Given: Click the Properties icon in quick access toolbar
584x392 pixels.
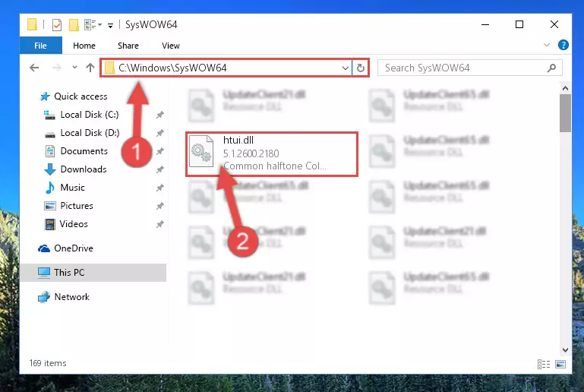Looking at the screenshot, I should tap(57, 25).
